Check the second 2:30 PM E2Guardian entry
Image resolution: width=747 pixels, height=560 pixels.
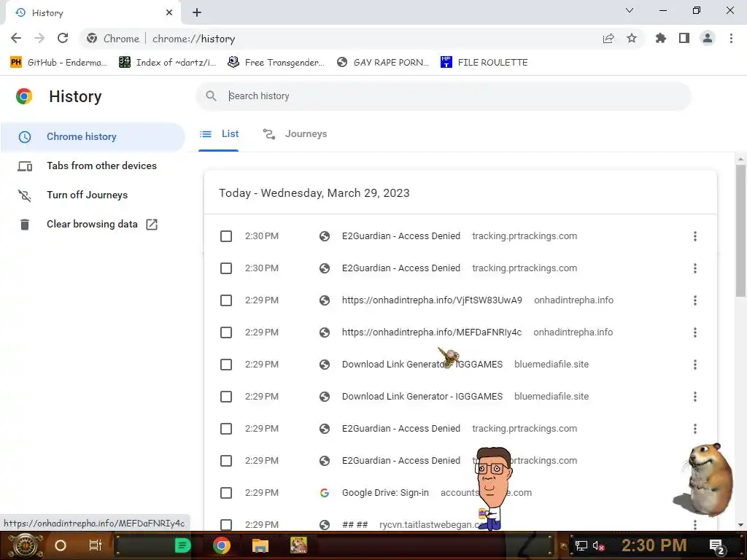226,268
